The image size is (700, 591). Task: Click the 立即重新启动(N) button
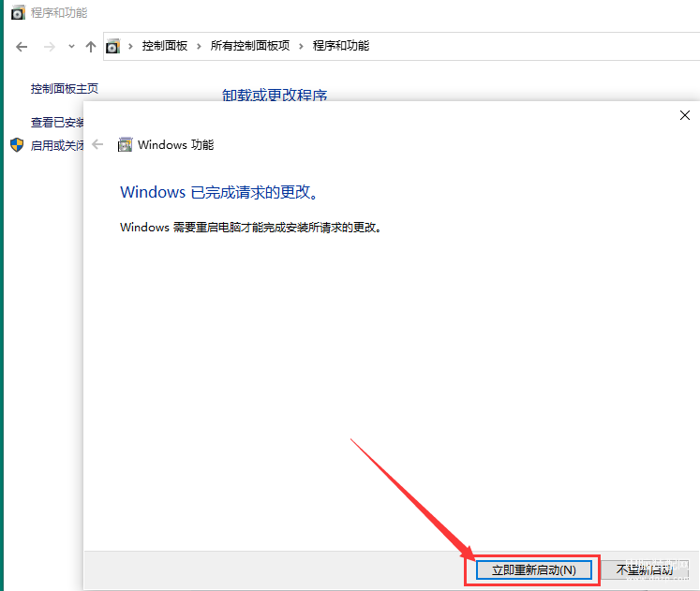pos(534,570)
